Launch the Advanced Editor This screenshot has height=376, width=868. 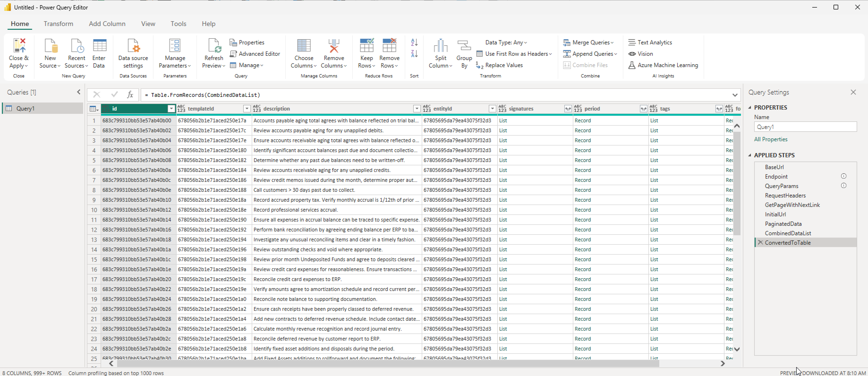pyautogui.click(x=255, y=54)
